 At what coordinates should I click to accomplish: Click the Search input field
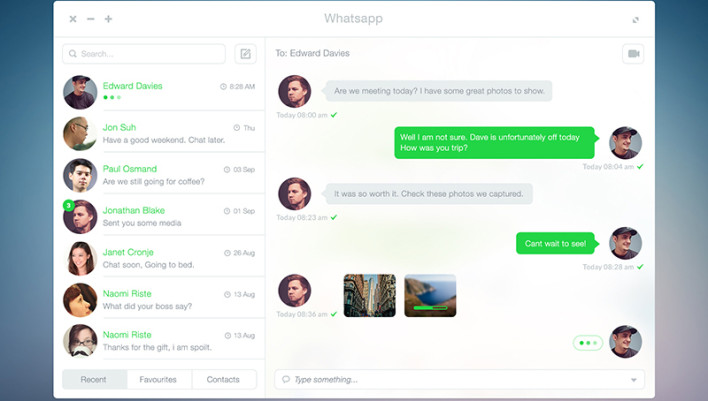click(144, 54)
